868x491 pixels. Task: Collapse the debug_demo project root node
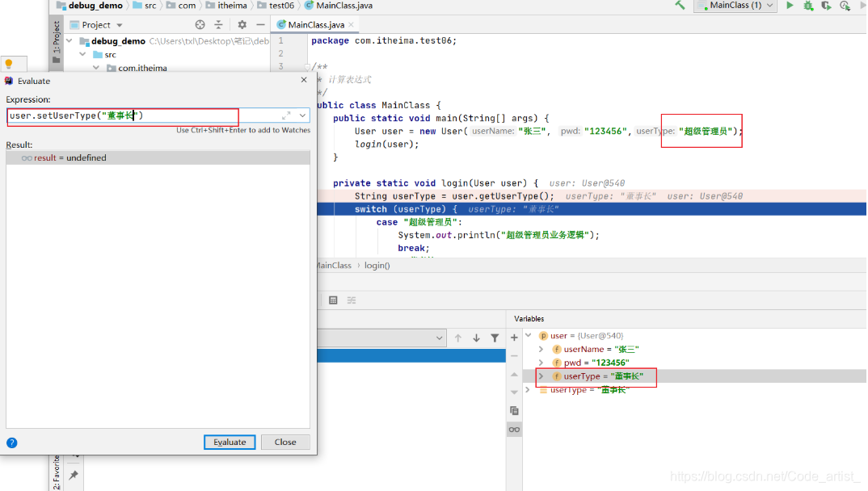pos(70,41)
